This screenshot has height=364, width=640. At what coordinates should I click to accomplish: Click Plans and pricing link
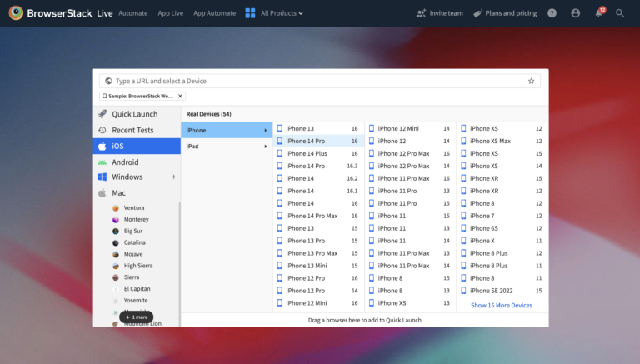tap(511, 13)
